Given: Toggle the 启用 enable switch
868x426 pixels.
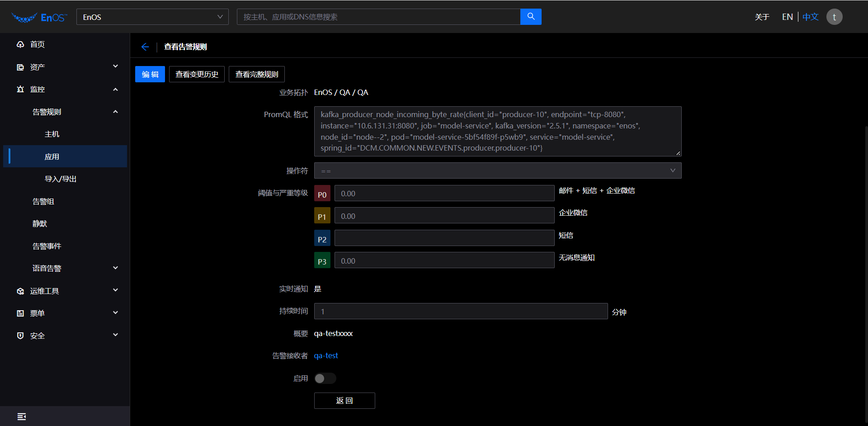Looking at the screenshot, I should pos(325,379).
